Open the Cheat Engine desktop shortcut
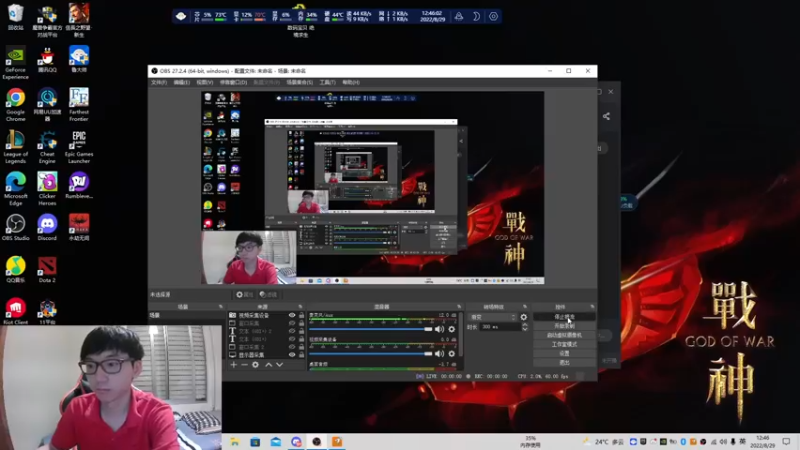 pos(47,147)
